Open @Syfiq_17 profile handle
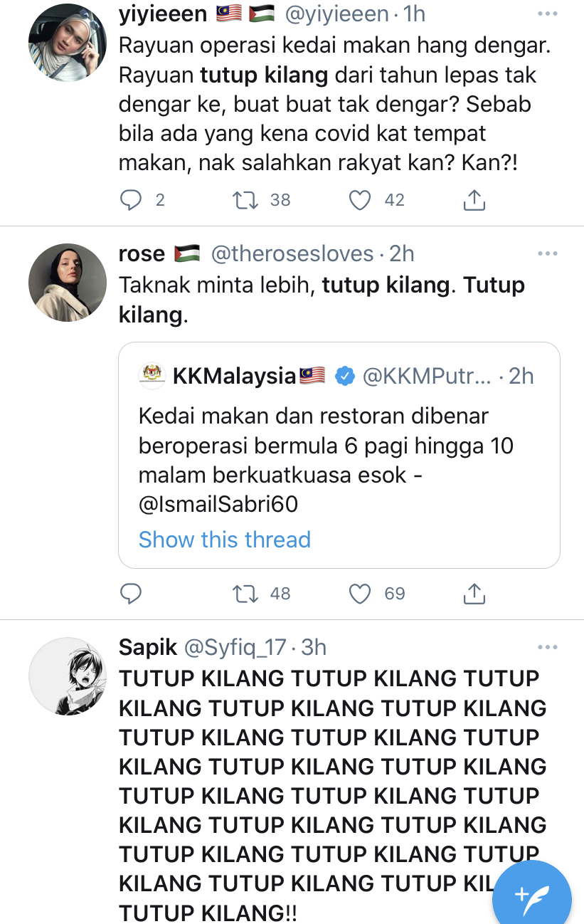This screenshot has width=584, height=924. point(235,647)
